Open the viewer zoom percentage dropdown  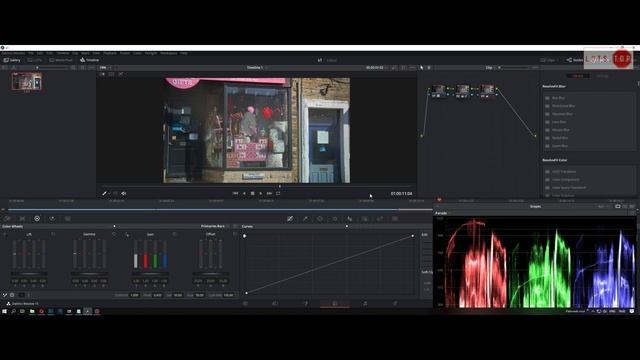tap(106, 68)
